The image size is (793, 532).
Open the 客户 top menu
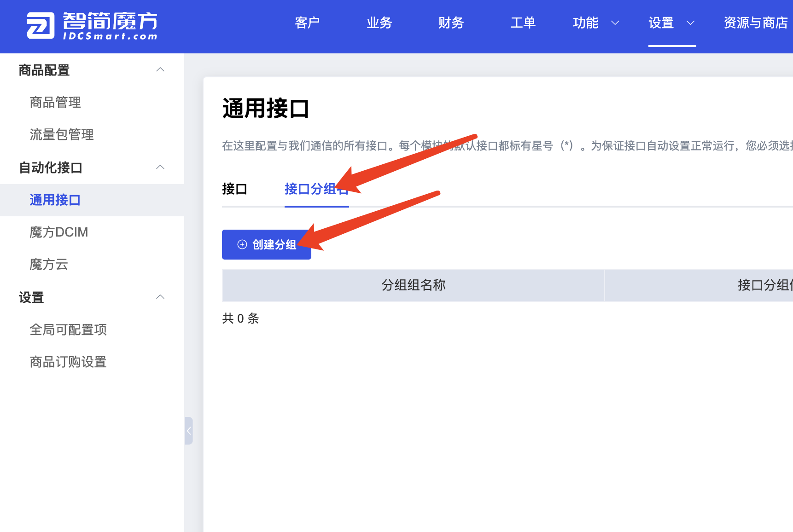coord(307,23)
